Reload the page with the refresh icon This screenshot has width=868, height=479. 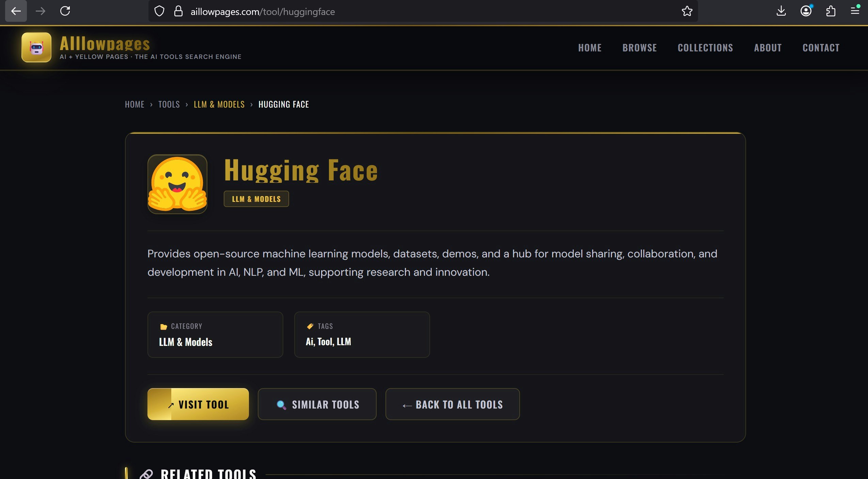pyautogui.click(x=65, y=11)
